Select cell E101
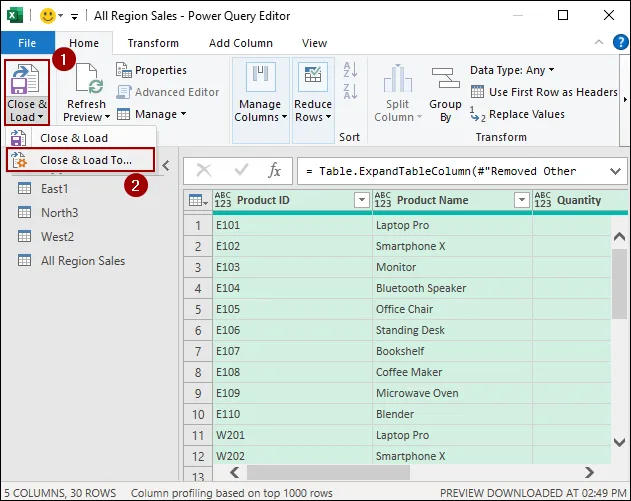This screenshot has height=501, width=631. [292, 225]
